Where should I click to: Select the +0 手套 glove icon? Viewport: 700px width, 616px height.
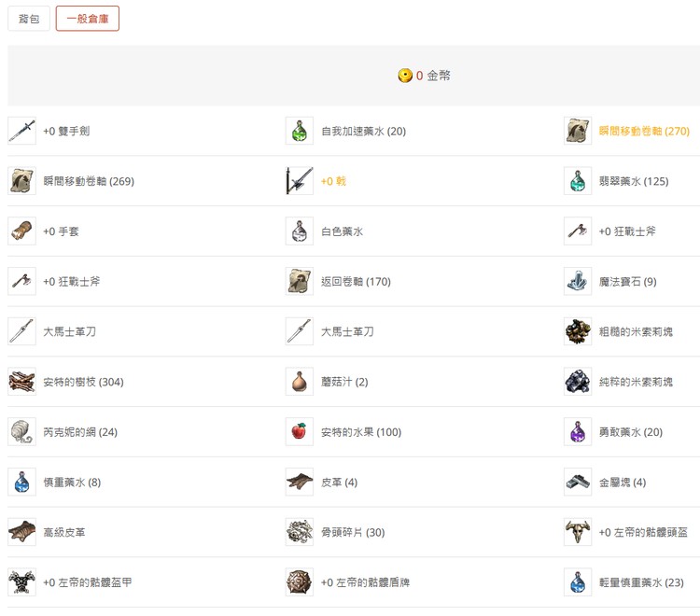[21, 231]
